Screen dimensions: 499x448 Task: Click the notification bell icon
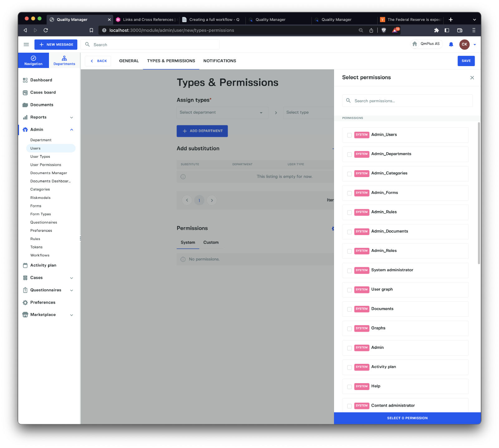click(451, 45)
